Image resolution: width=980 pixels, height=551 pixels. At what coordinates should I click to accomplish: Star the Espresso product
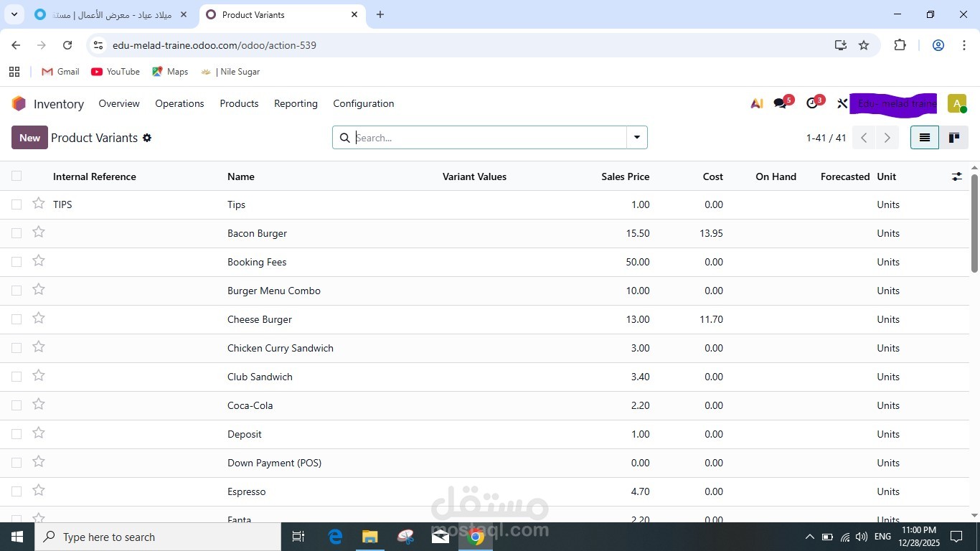(x=39, y=491)
